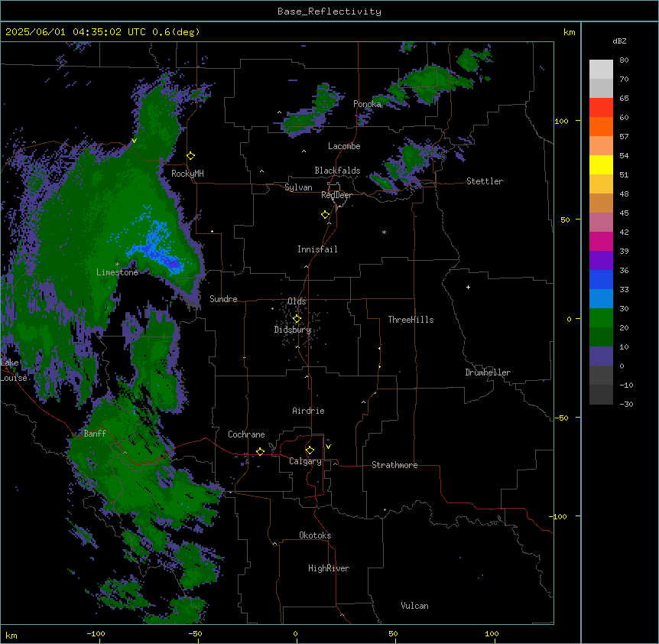659x644 pixels.
Task: Click the RockyMH label
Action: (x=187, y=174)
